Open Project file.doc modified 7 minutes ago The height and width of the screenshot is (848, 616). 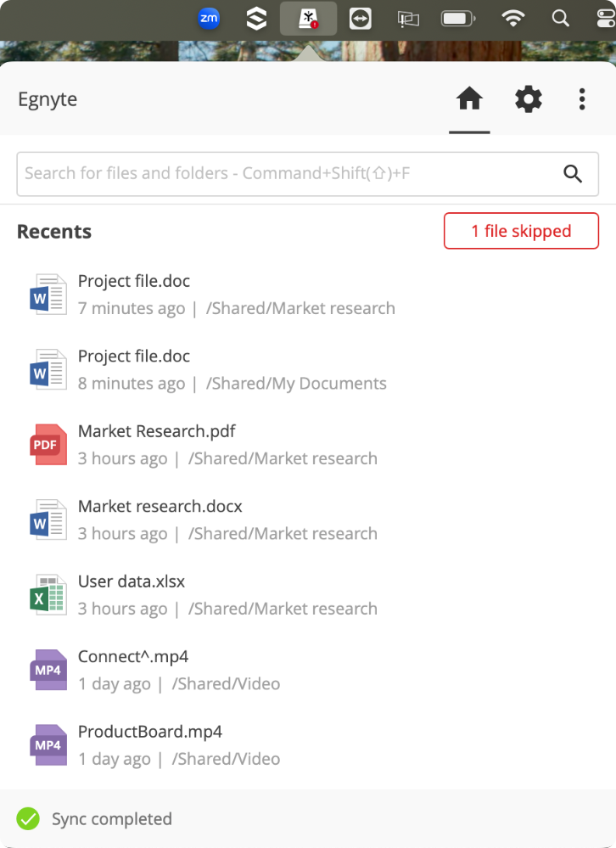134,281
